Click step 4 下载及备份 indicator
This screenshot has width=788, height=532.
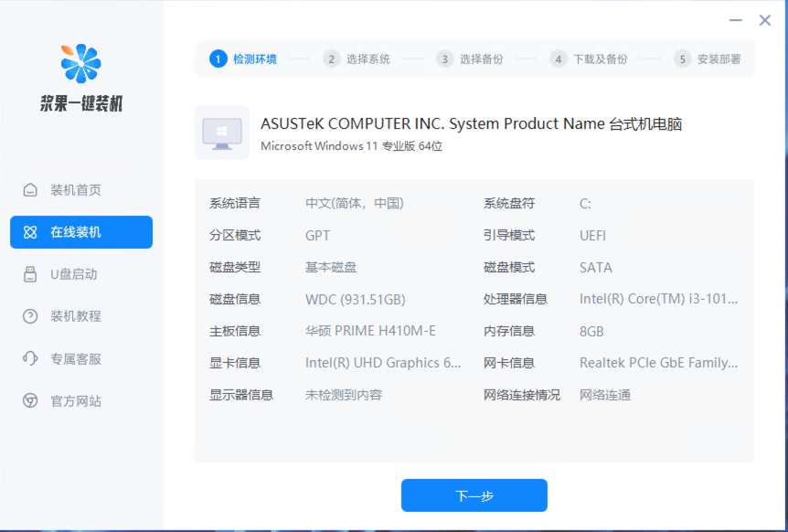click(558, 59)
